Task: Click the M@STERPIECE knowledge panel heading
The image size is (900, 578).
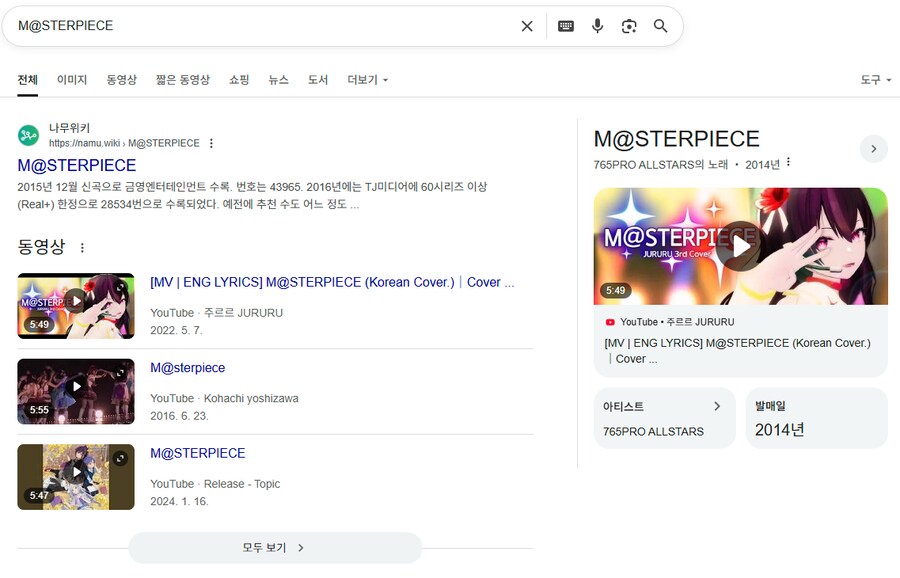Action: point(676,139)
